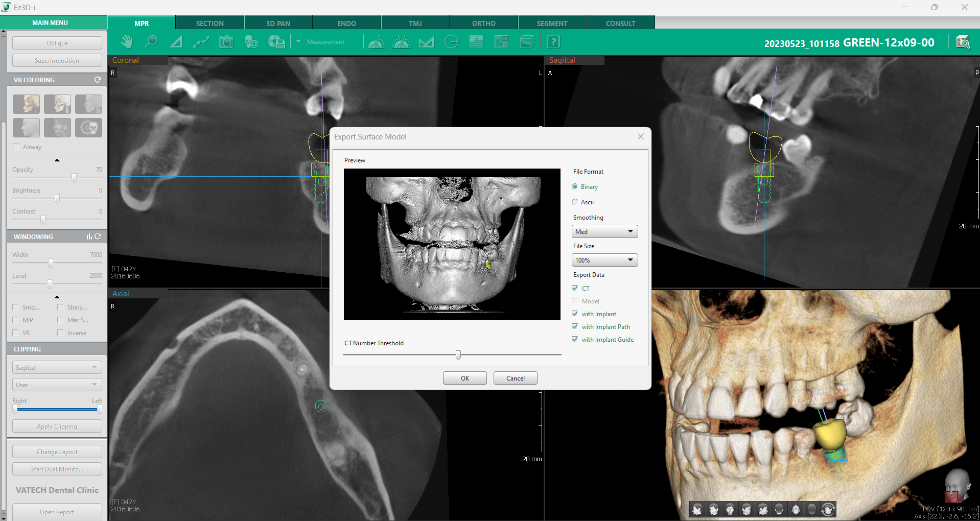This screenshot has height=521, width=980.
Task: Choose the polyline measurement tool
Action: tap(201, 42)
